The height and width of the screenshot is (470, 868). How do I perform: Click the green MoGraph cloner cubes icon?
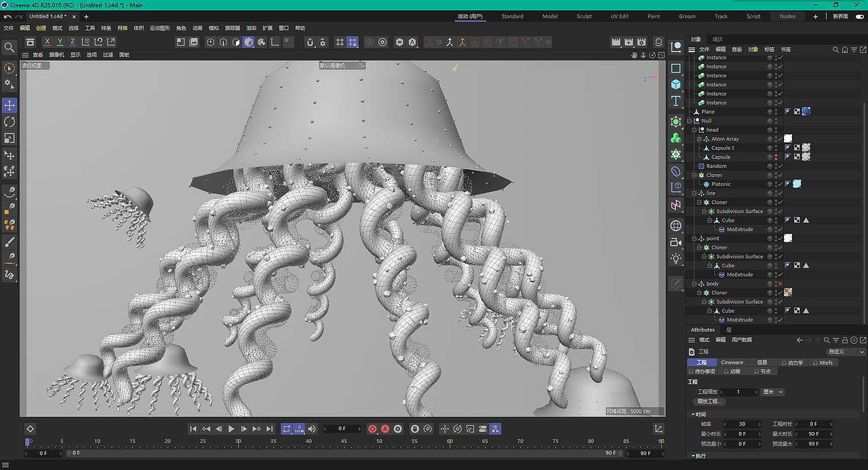point(676,138)
